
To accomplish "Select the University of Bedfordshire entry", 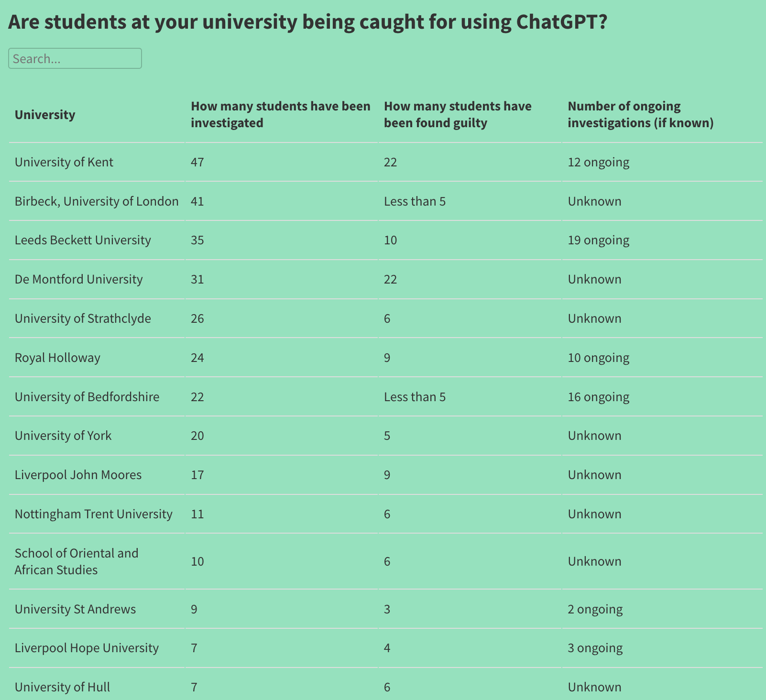I will [87, 396].
